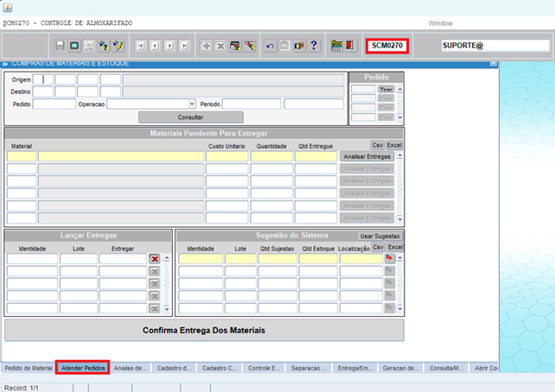Click the clipboard paste toolbar icon
This screenshot has height=392, width=555.
click(284, 46)
